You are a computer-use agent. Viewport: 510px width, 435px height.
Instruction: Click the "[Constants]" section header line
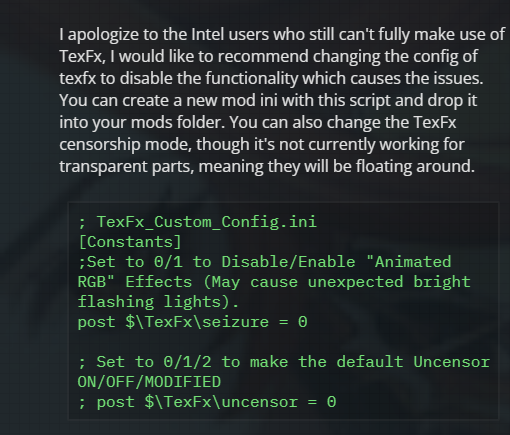pyautogui.click(x=130, y=242)
